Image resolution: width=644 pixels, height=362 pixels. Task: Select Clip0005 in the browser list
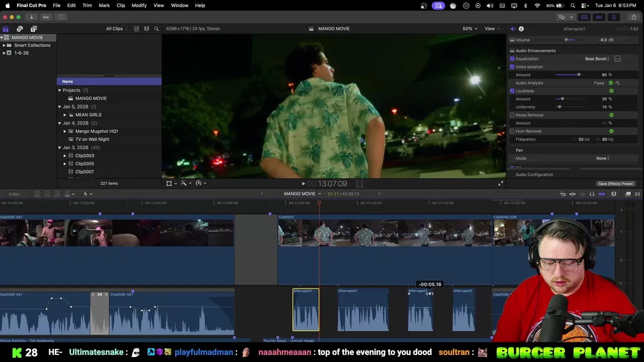pyautogui.click(x=85, y=164)
